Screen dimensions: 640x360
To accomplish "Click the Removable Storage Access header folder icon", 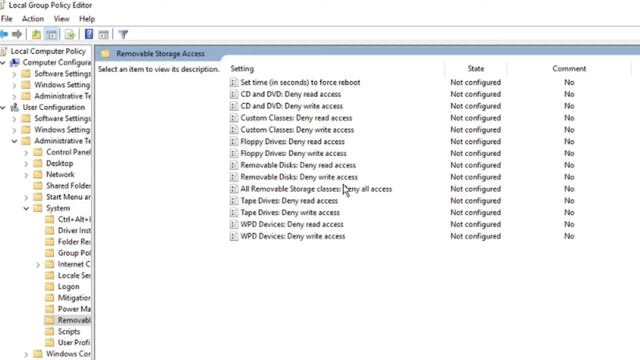I will click(x=105, y=53).
